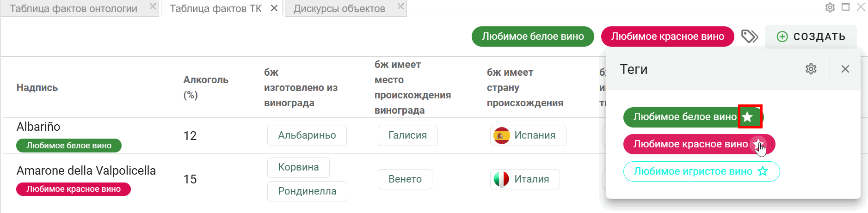Open the Галисия origin chip
The height and width of the screenshot is (213, 868).
pyautogui.click(x=407, y=135)
